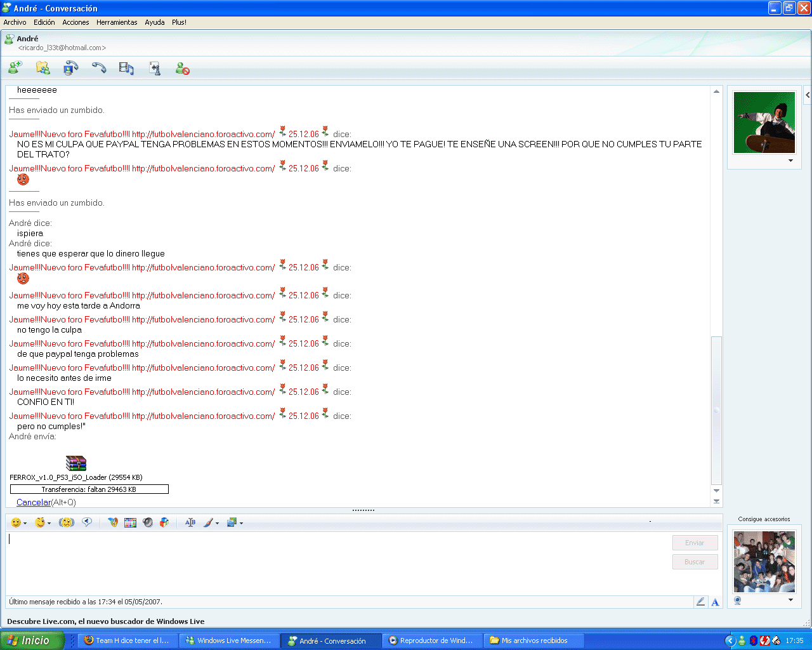
Task: Open the Acciones menu
Action: pyautogui.click(x=75, y=22)
